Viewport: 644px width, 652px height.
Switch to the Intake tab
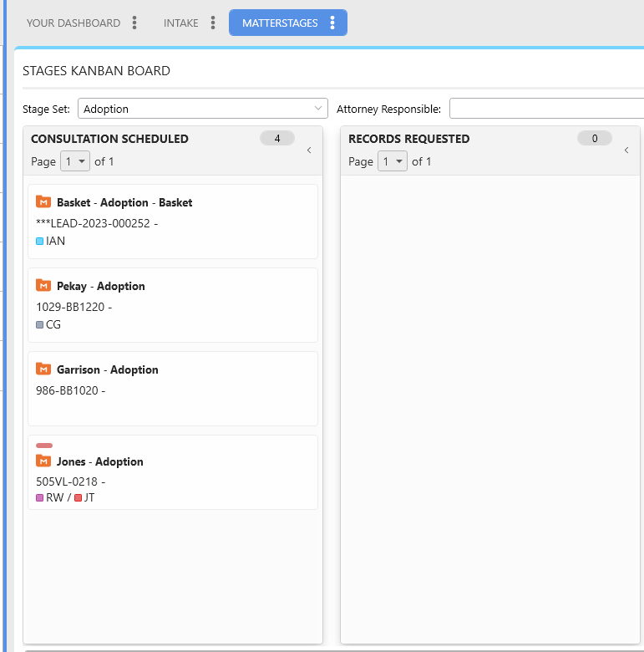pyautogui.click(x=181, y=23)
